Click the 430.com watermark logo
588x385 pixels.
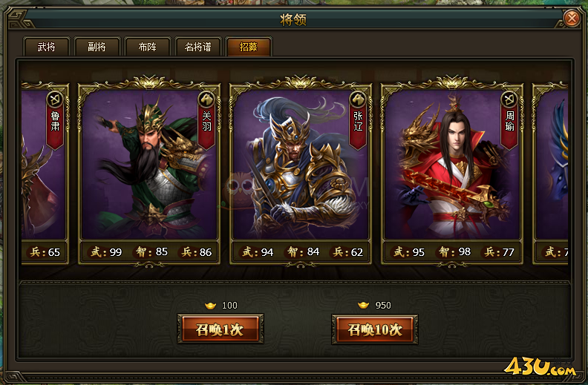[539, 367]
